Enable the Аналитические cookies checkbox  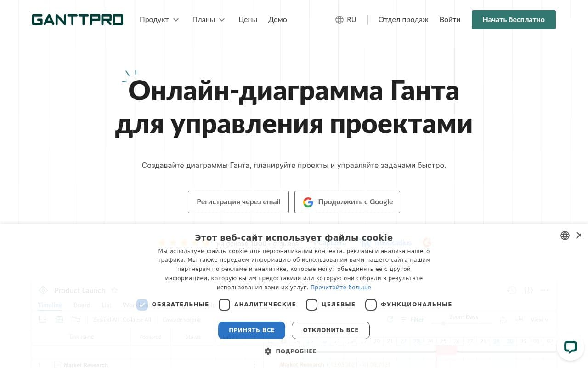click(224, 305)
